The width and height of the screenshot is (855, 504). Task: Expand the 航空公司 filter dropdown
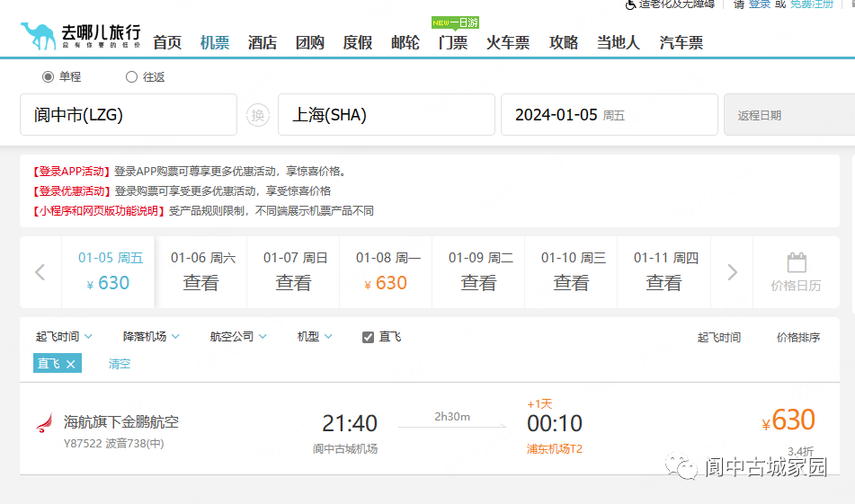238,337
